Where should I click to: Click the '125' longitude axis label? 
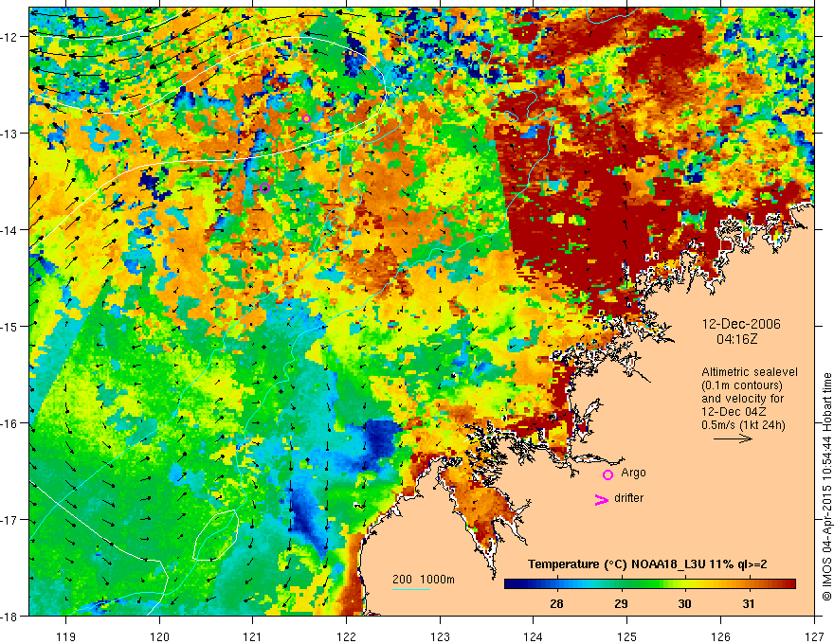click(627, 636)
